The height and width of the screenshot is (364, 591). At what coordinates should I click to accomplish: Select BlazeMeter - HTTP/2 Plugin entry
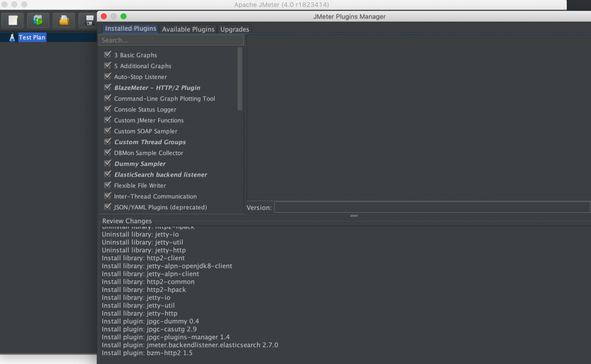coord(157,88)
